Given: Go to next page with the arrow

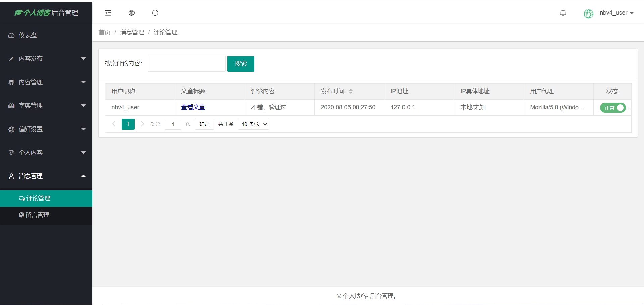Looking at the screenshot, I should point(142,124).
